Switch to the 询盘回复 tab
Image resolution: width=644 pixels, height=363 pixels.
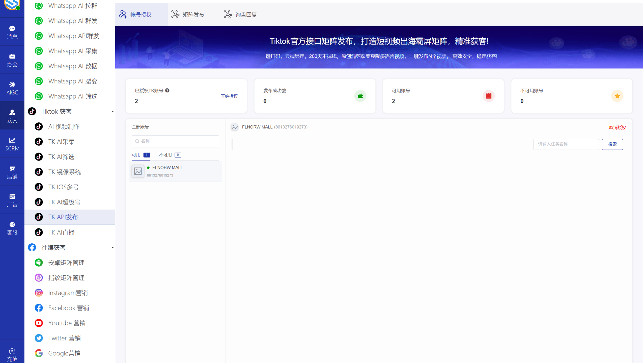point(240,14)
